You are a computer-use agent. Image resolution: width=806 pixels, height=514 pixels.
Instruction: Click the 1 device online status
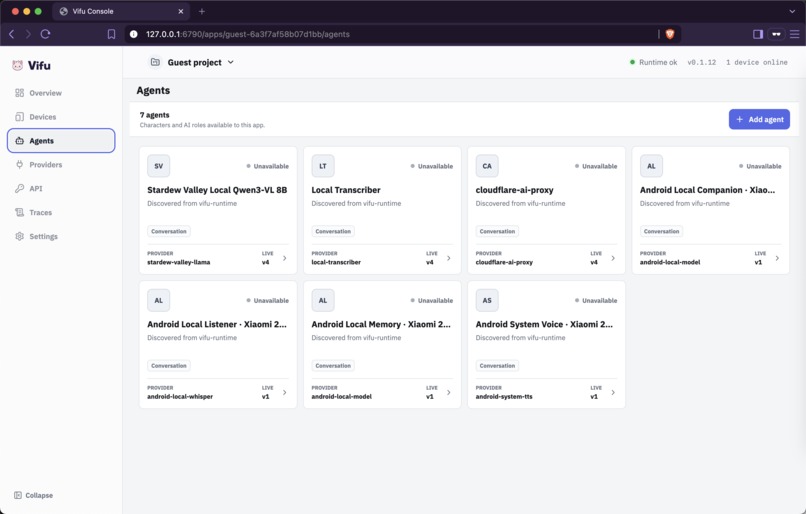coord(757,62)
